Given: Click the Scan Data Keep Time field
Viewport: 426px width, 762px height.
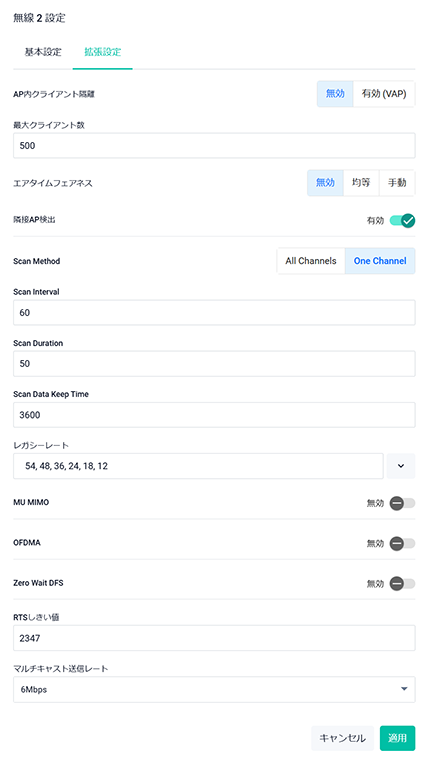Looking at the screenshot, I should 214,415.
